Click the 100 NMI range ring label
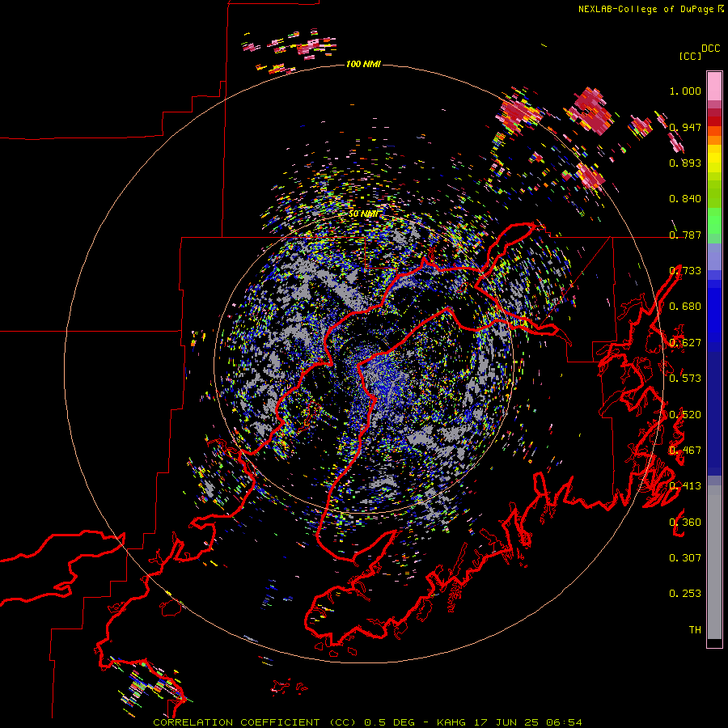The width and height of the screenshot is (728, 728). (363, 64)
